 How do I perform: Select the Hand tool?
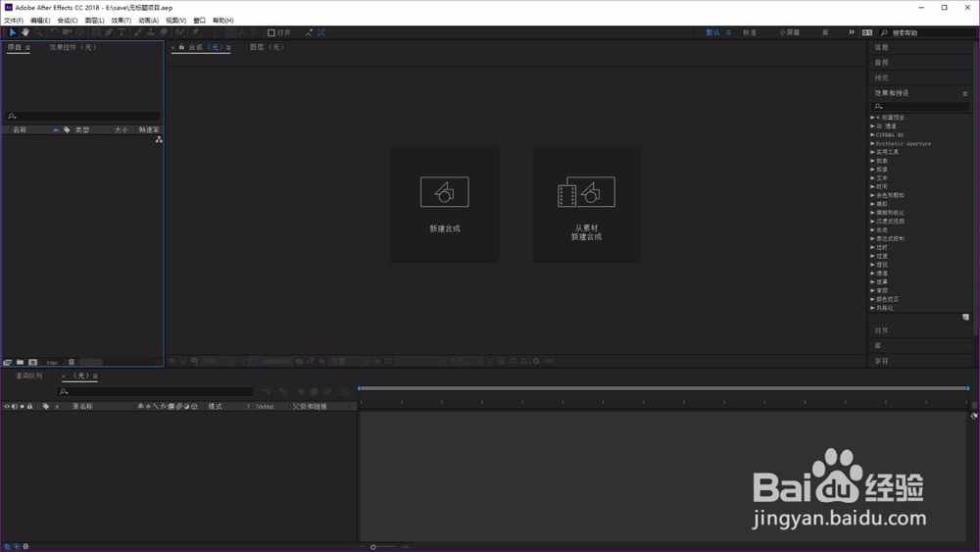pos(25,32)
